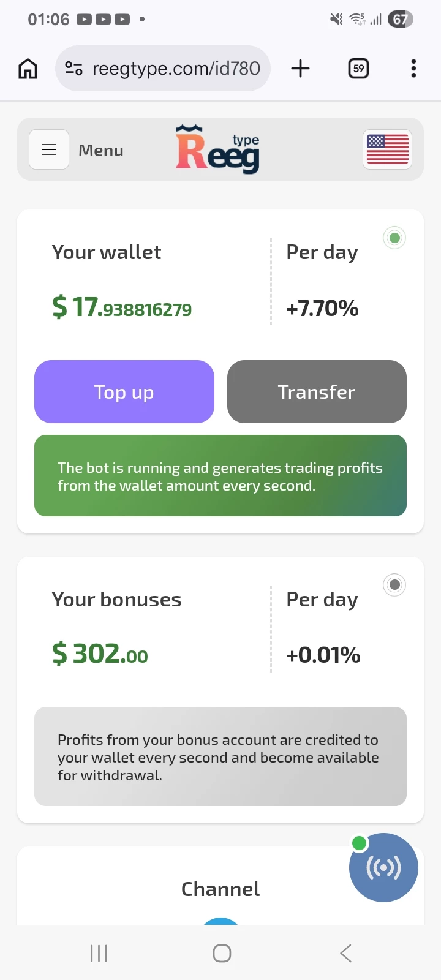The image size is (441, 980).
Task: Tap the Transfer button
Action: (317, 391)
